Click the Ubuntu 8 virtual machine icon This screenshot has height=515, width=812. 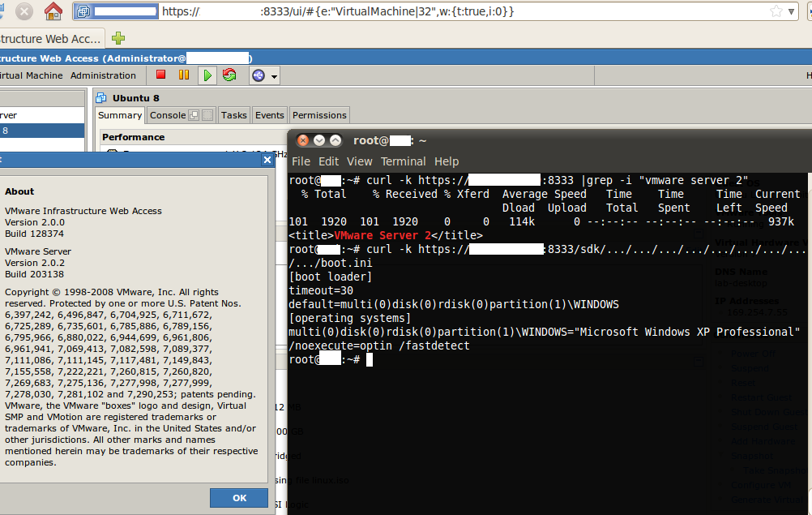pyautogui.click(x=101, y=98)
